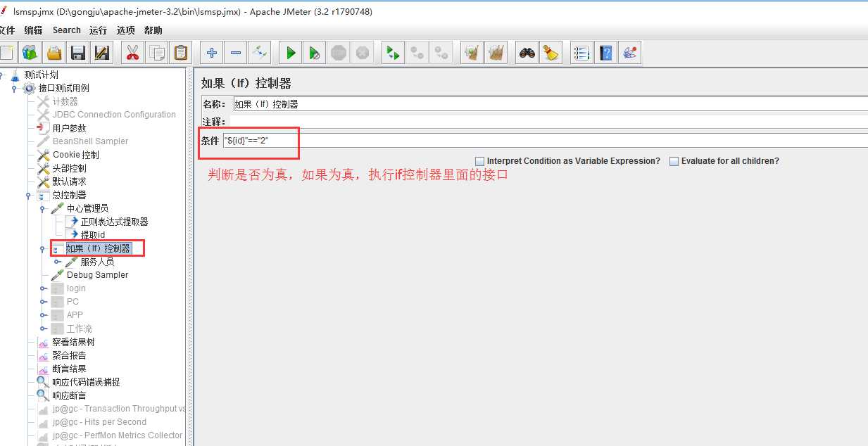
Task: Expand all nodes with the plus icon
Action: pyautogui.click(x=211, y=53)
